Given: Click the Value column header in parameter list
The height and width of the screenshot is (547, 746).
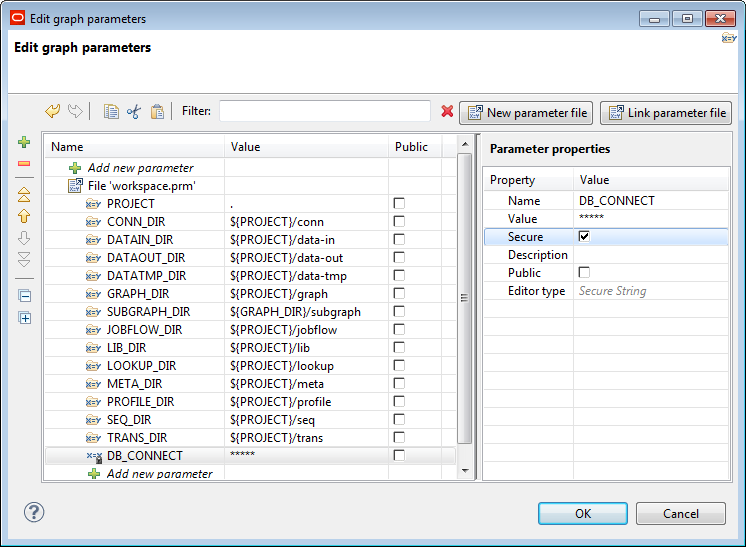Looking at the screenshot, I should point(307,147).
